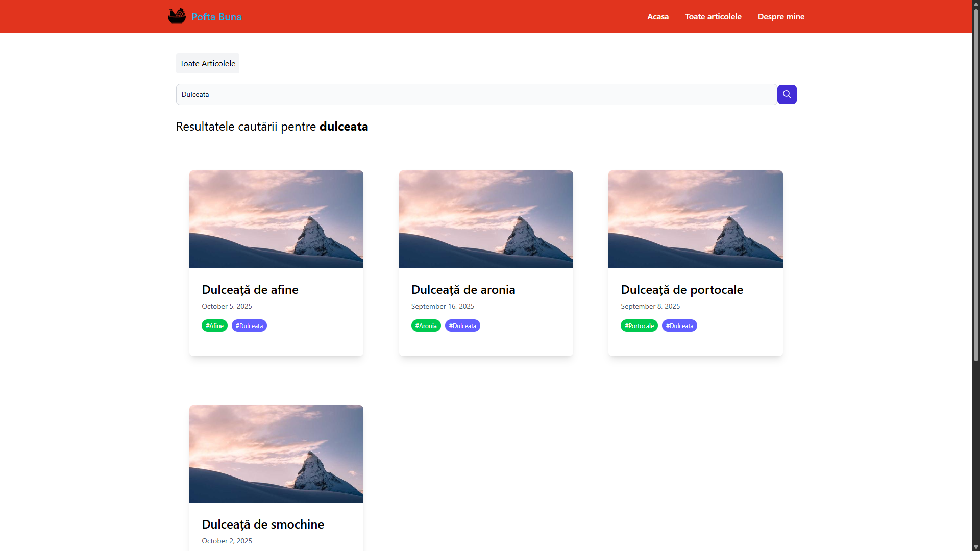Open the Dulceață de aronia thumbnail image
Screen dimensions: 980x551
485,219
